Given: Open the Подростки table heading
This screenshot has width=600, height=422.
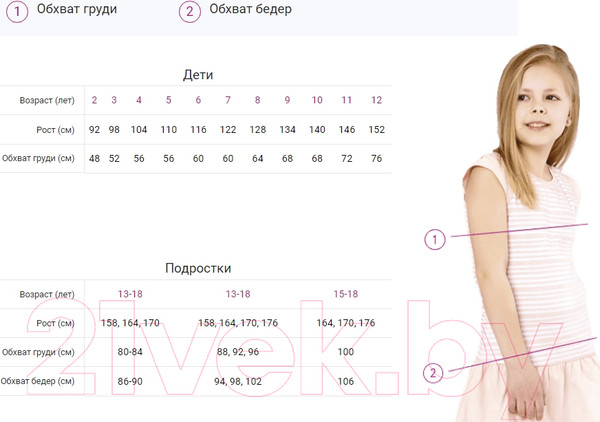Looking at the screenshot, I should point(198,268).
